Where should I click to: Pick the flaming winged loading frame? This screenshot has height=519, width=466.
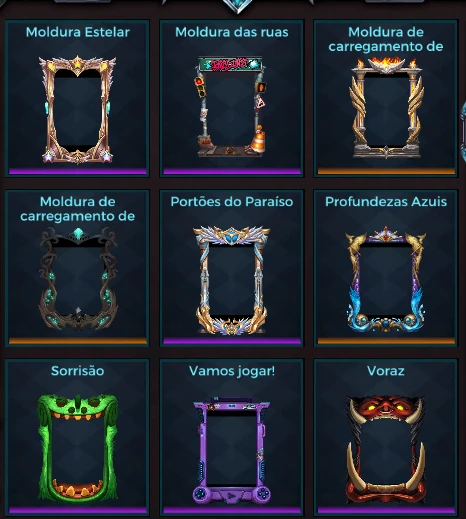point(386,98)
